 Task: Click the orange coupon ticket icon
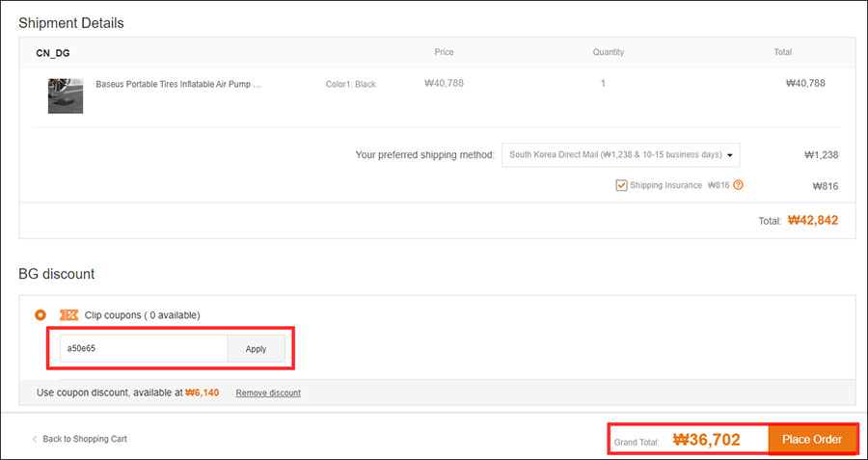tap(68, 315)
